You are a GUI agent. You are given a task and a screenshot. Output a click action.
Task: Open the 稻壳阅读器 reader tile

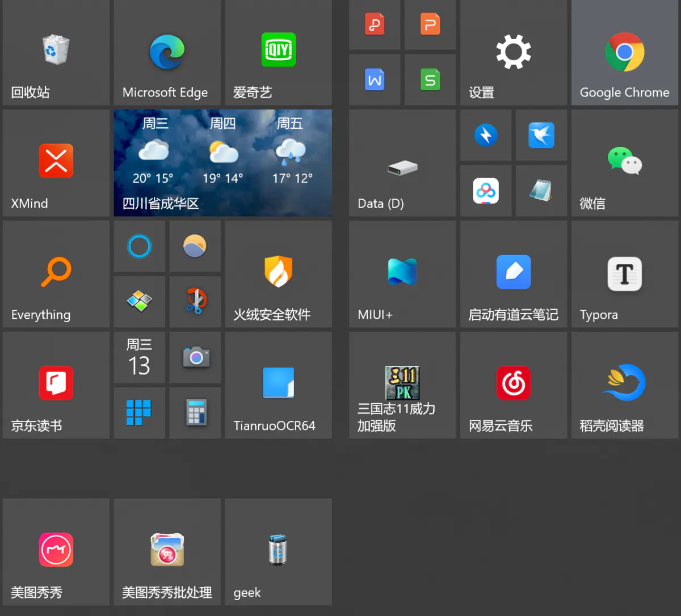coord(625,385)
